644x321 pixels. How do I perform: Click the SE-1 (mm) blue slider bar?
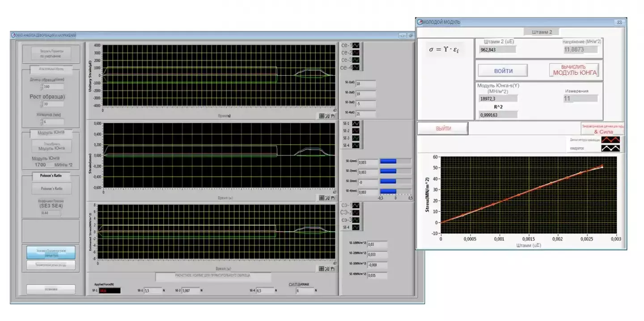coord(388,162)
